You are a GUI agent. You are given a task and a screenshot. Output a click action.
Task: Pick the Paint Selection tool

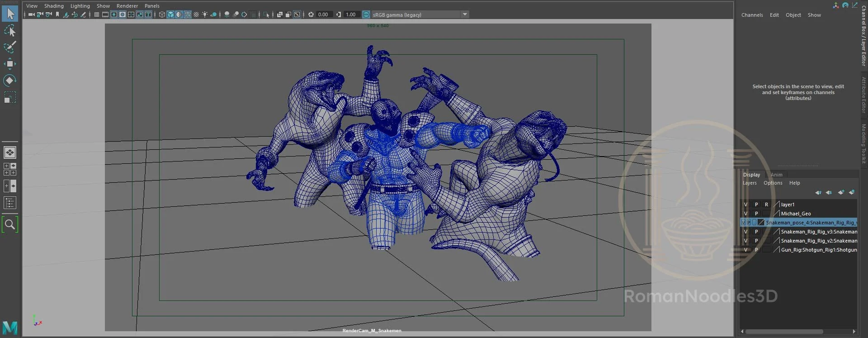point(9,47)
